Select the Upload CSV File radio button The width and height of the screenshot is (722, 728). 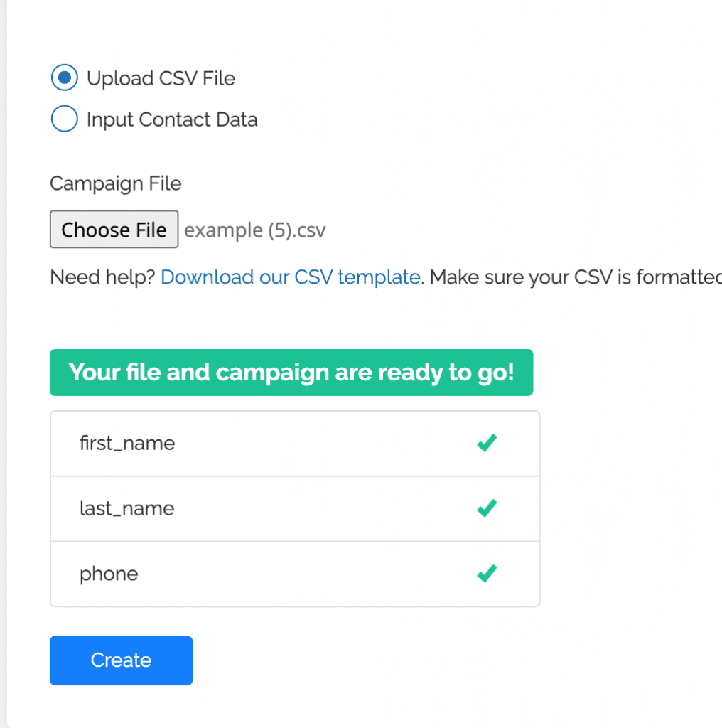pos(65,78)
